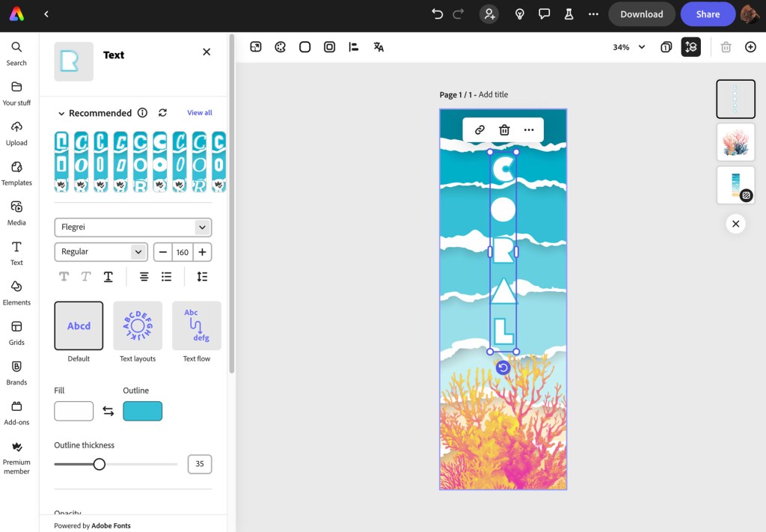Click the link icon above text

click(480, 129)
